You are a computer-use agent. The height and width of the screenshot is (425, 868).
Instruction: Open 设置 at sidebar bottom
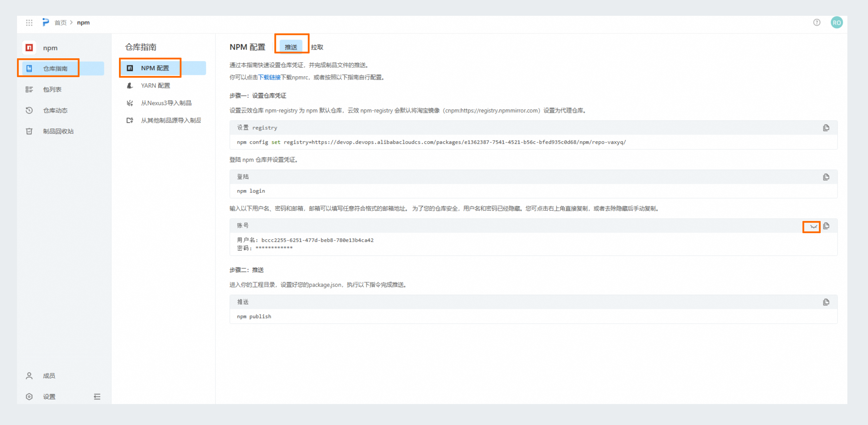[49, 396]
